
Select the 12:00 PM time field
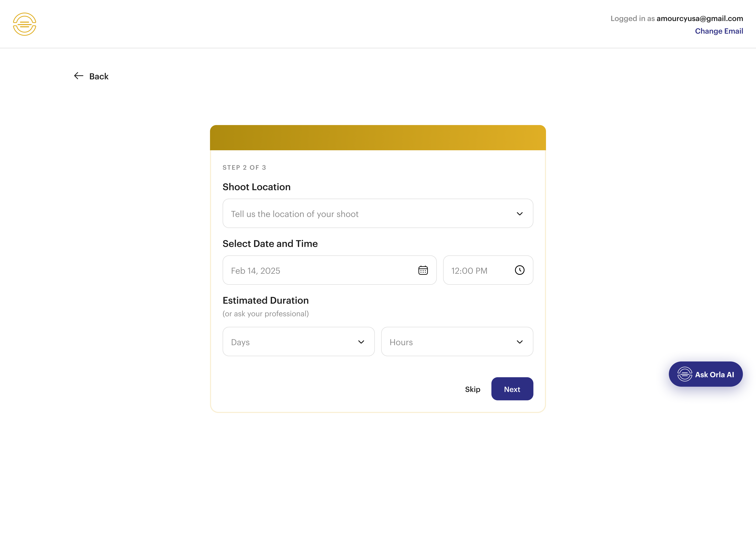(x=488, y=270)
